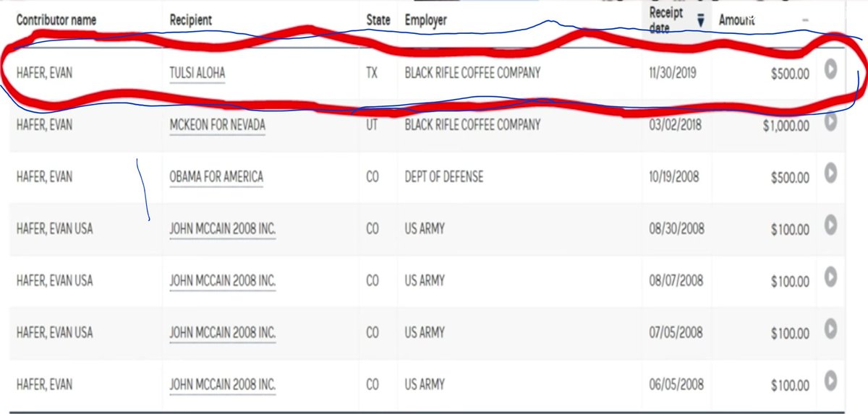
Task: Click the $500.00 amount in Tulsi Aloha row
Action: coord(790,74)
